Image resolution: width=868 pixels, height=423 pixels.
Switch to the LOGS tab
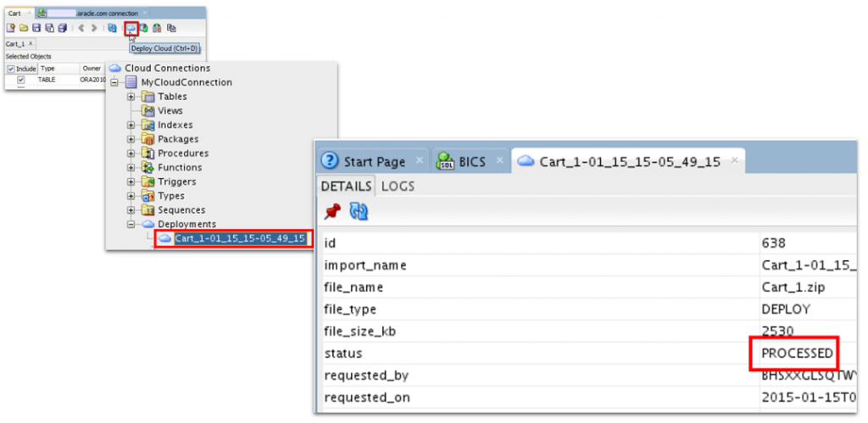398,186
